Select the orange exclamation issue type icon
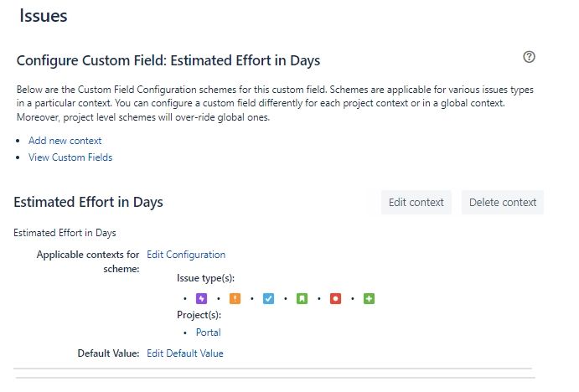Screen dimensions: 579x392 point(235,298)
